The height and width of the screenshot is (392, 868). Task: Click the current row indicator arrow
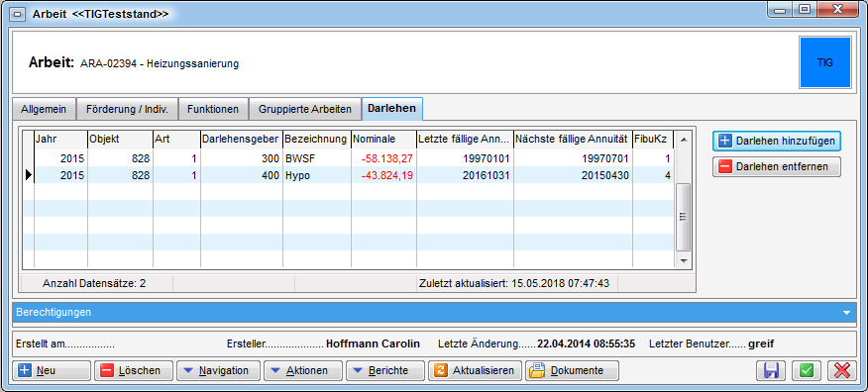click(28, 175)
